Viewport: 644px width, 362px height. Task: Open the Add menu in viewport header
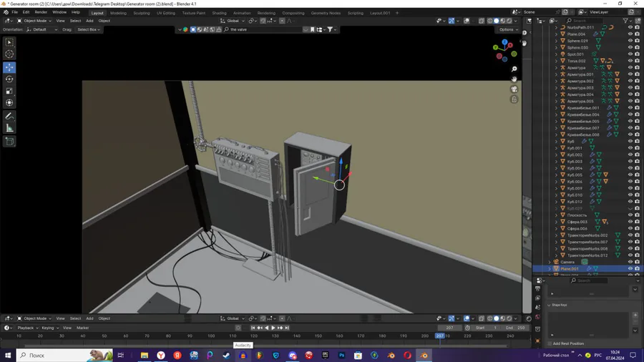pos(89,21)
